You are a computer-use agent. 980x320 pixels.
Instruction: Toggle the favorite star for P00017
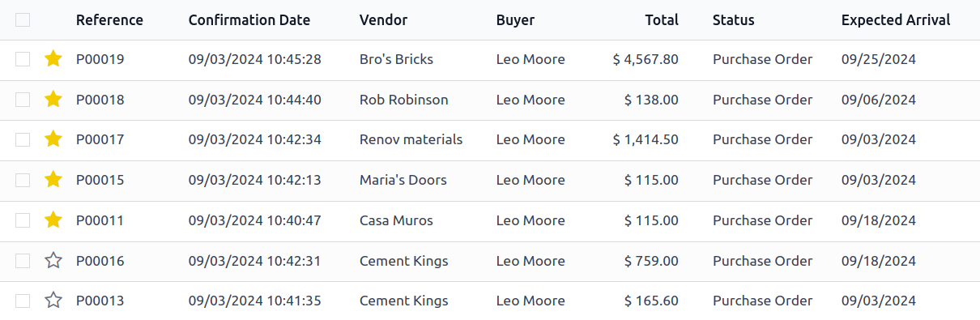(x=53, y=139)
